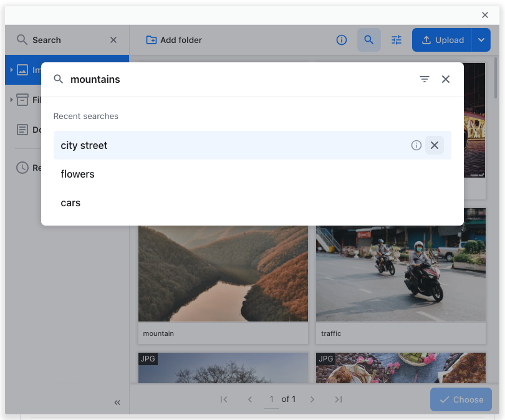Select the cars recent search
The image size is (505, 420).
pos(70,203)
